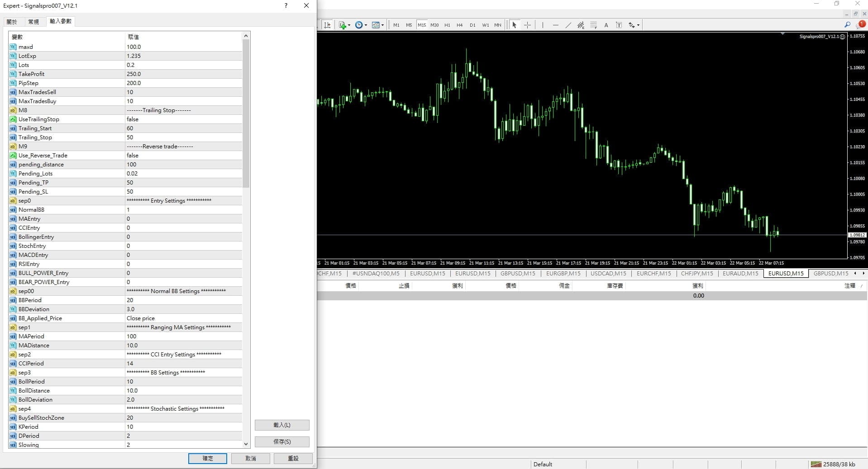
Task: Choose the horizontal line tool
Action: pyautogui.click(x=555, y=25)
